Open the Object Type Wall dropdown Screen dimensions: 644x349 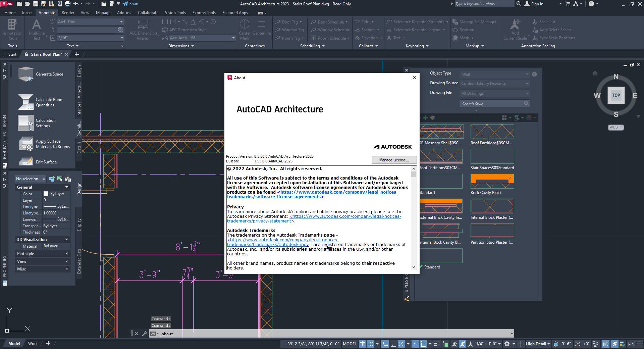[495, 74]
